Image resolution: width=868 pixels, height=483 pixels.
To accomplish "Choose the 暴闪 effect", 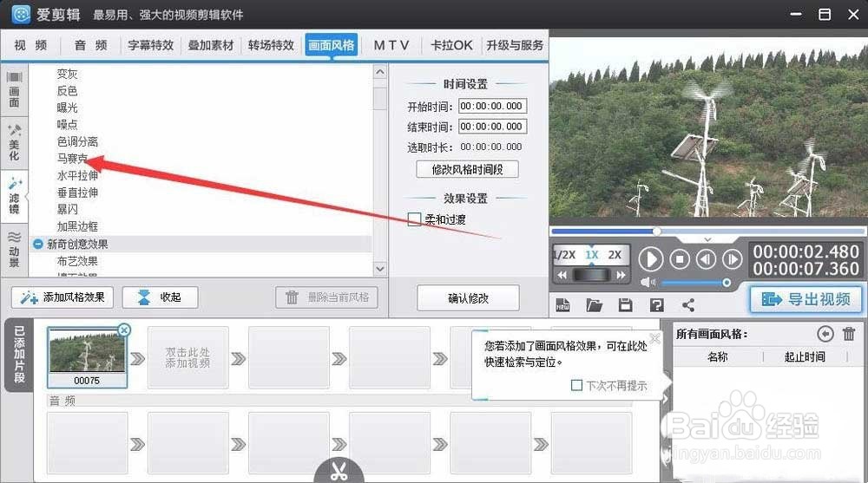I will [x=67, y=210].
